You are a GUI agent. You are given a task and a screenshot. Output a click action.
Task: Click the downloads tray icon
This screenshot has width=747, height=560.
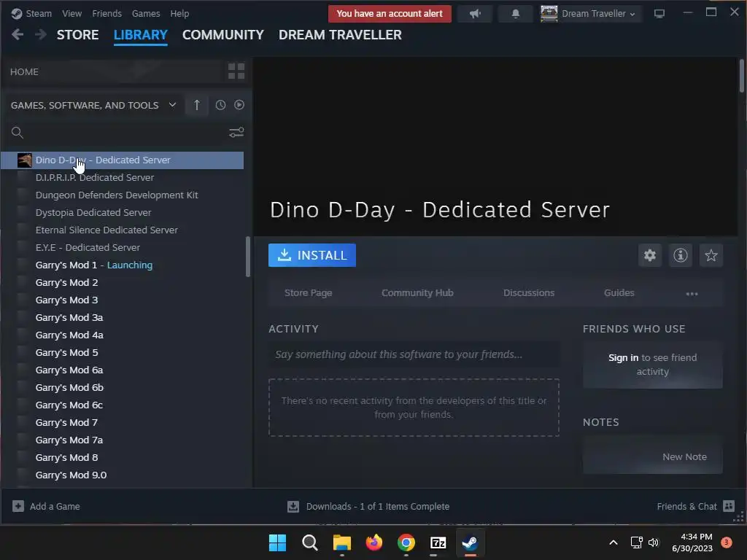click(293, 506)
